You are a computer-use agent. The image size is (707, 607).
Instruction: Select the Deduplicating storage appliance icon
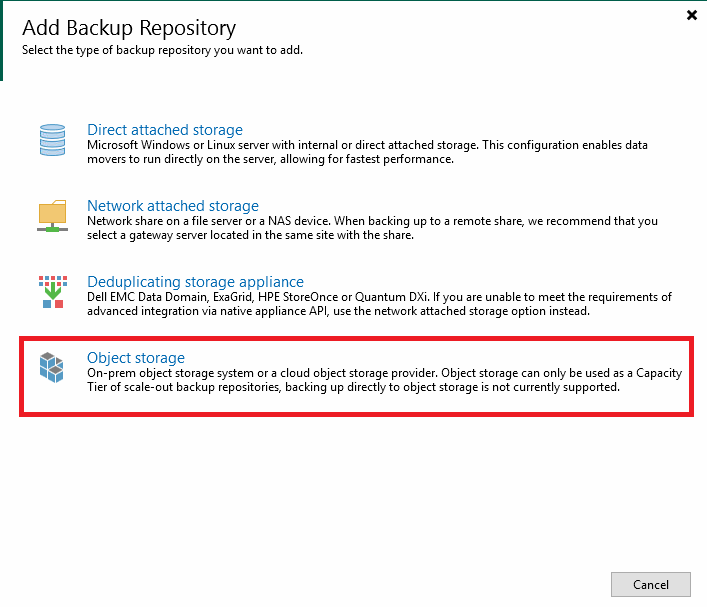(53, 292)
